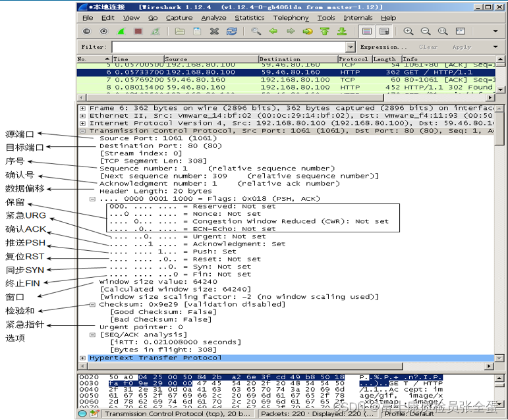This screenshot has width=508, height=420.
Task: Open the Tools menu
Action: coord(326,18)
